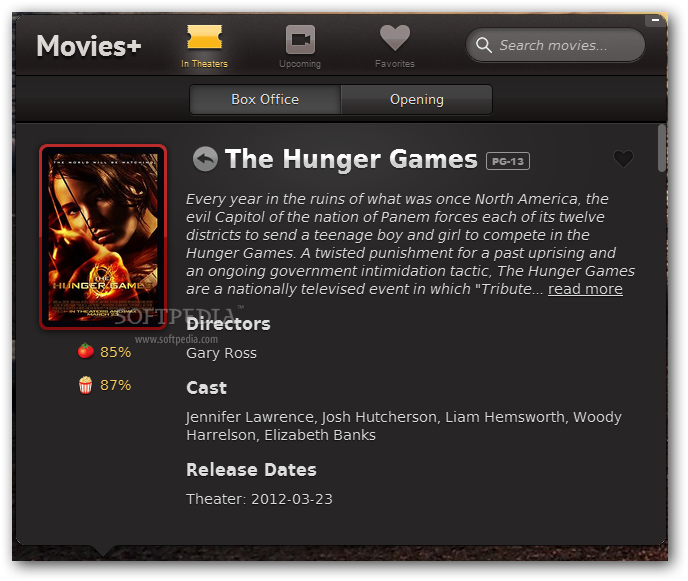Select the Opening tab
This screenshot has height=581, width=688.
[x=417, y=100]
